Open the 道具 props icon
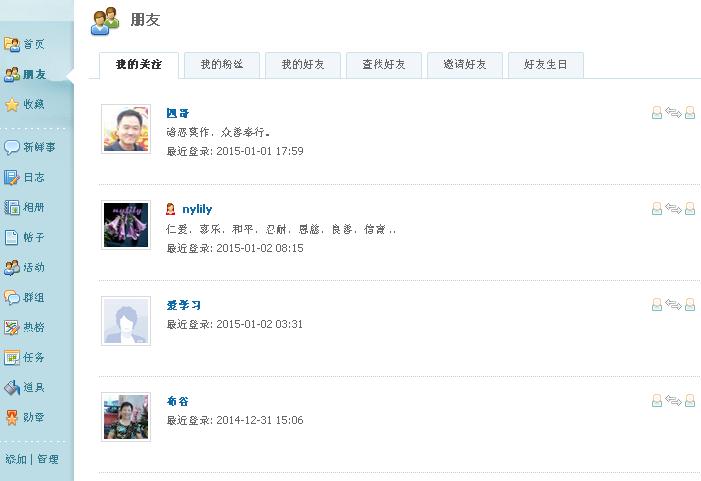Viewport: 701px width, 481px height. [x=12, y=388]
